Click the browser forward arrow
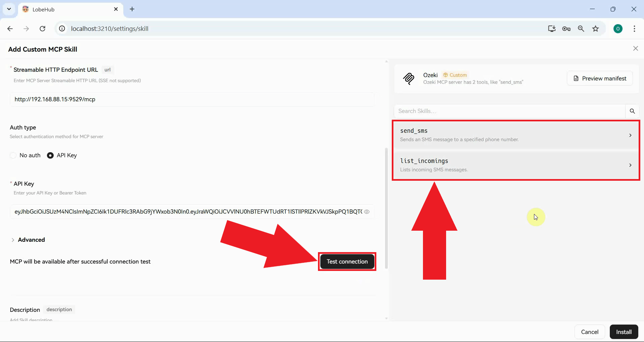Viewport: 644px width, 342px height. coord(26,29)
